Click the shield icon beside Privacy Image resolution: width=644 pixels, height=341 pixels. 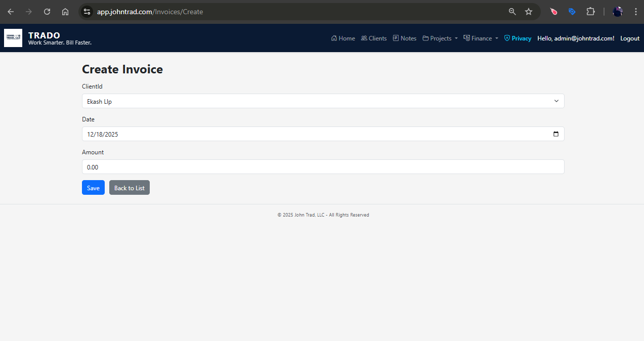tap(506, 38)
